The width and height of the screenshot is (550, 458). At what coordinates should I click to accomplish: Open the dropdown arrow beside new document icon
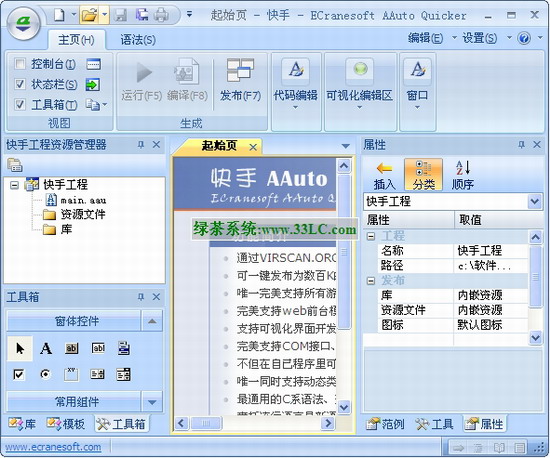(x=74, y=15)
